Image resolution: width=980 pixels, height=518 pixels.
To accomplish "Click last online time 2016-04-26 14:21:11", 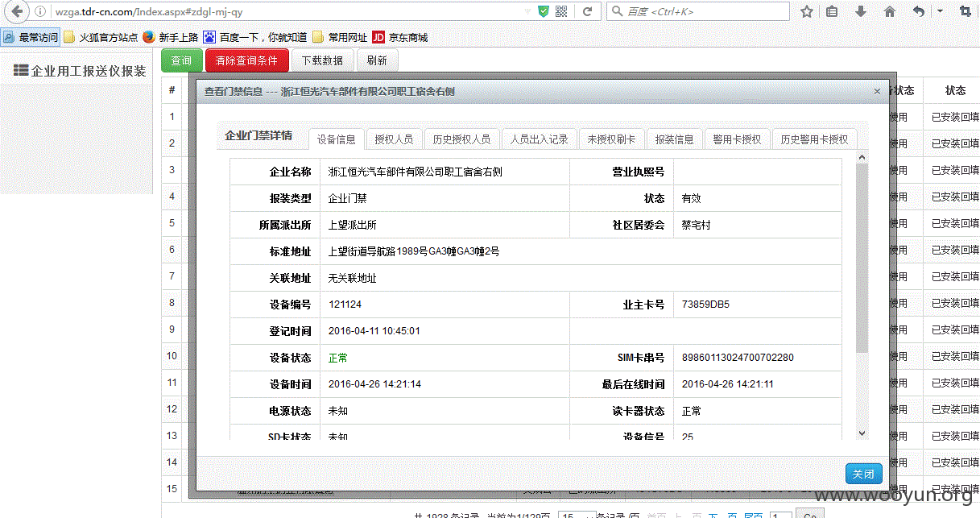I will tap(728, 384).
